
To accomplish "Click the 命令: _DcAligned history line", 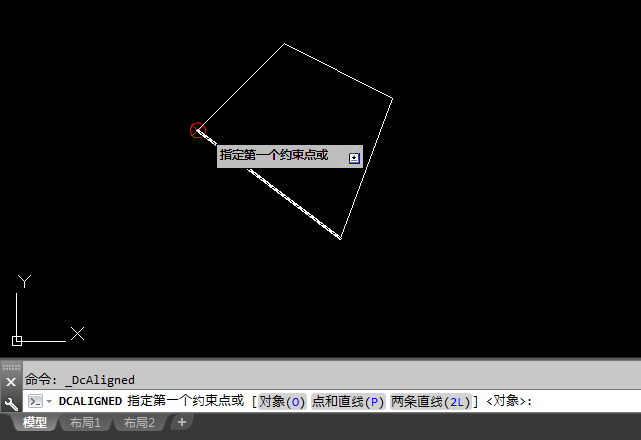I will click(80, 380).
